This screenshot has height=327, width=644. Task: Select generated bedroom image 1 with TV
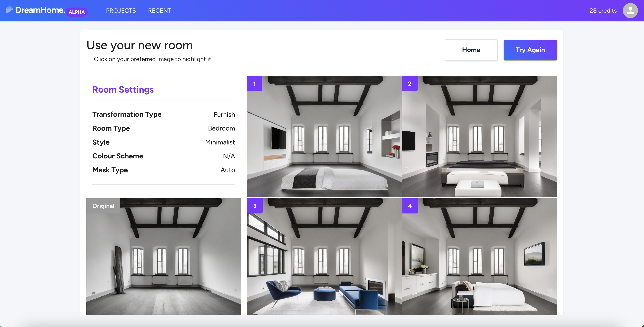[324, 140]
